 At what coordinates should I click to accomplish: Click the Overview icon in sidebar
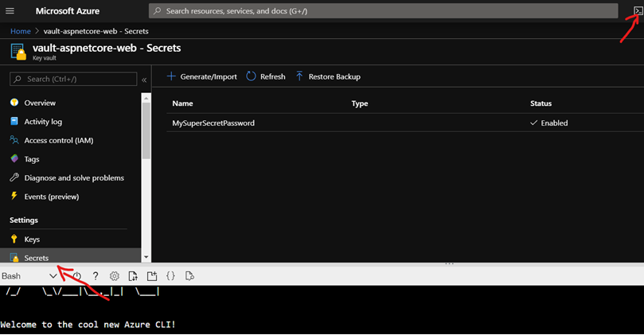click(x=14, y=102)
